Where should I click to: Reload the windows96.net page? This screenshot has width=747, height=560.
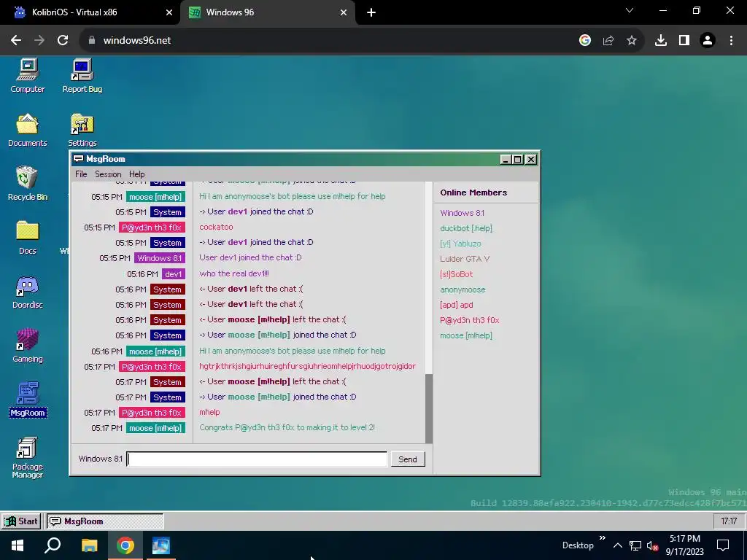coord(63,40)
